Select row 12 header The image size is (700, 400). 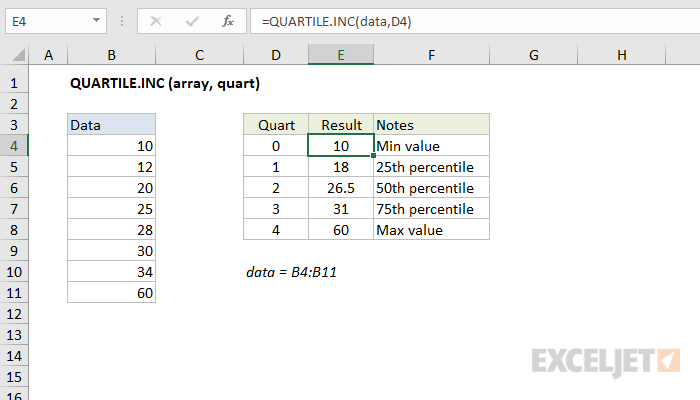click(x=14, y=313)
